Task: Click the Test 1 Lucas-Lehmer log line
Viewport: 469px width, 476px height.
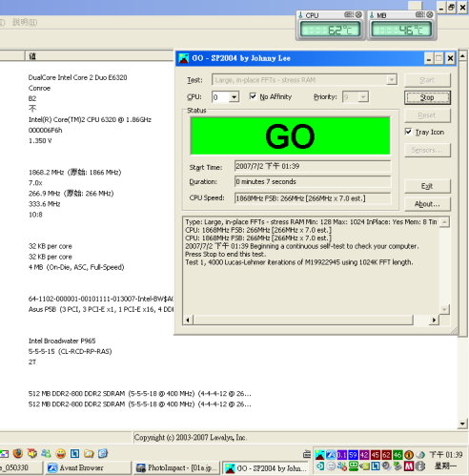Action: [x=299, y=262]
